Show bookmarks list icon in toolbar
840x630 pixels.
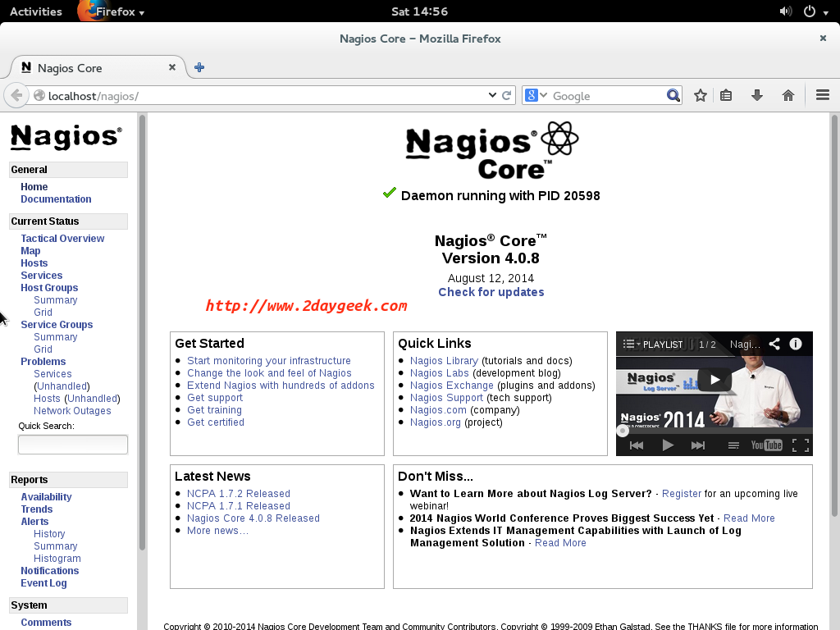tap(726, 95)
